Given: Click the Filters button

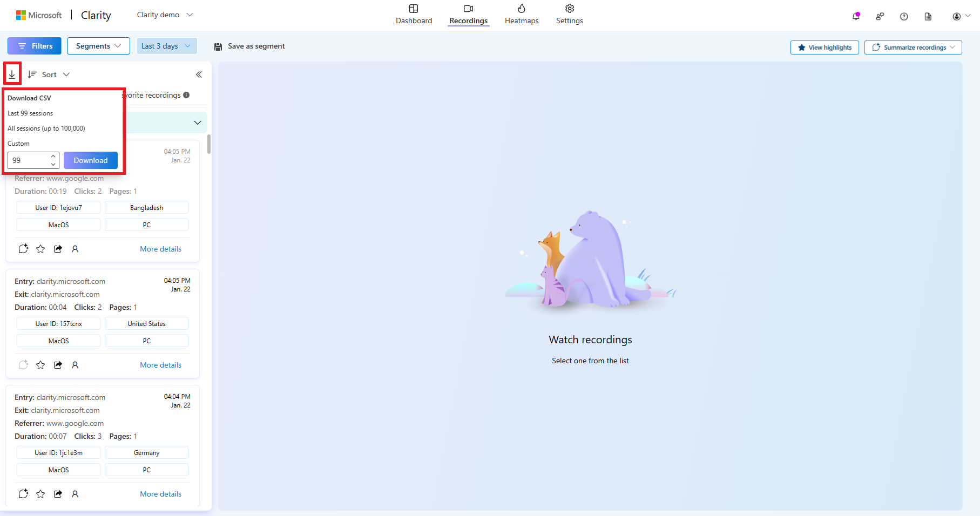Looking at the screenshot, I should [35, 46].
